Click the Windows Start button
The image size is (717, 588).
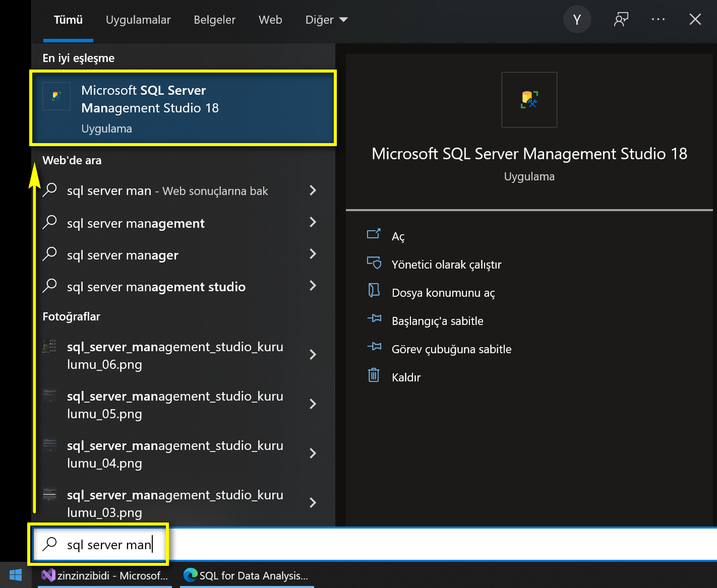click(x=16, y=575)
